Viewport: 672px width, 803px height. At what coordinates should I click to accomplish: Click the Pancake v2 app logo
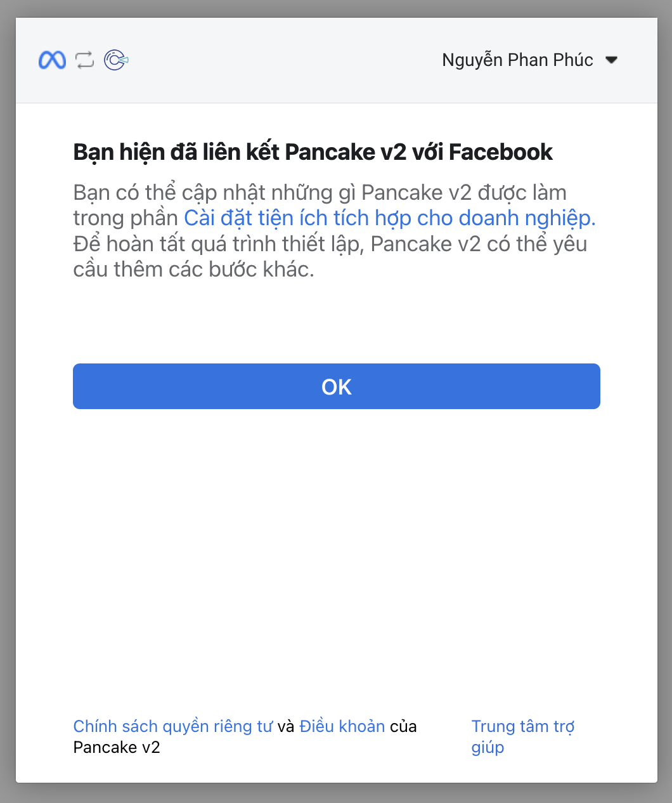tap(116, 60)
